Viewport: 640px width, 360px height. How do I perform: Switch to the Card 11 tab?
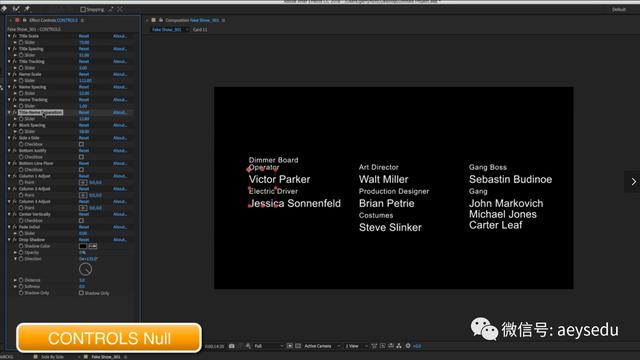[200, 29]
